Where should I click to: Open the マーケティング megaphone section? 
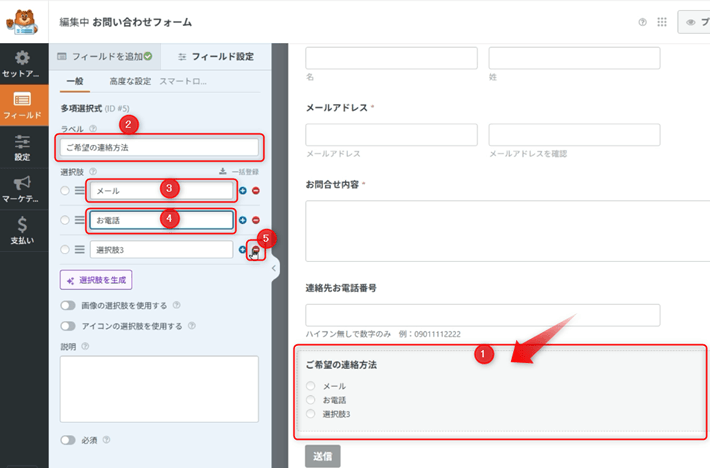(23, 189)
